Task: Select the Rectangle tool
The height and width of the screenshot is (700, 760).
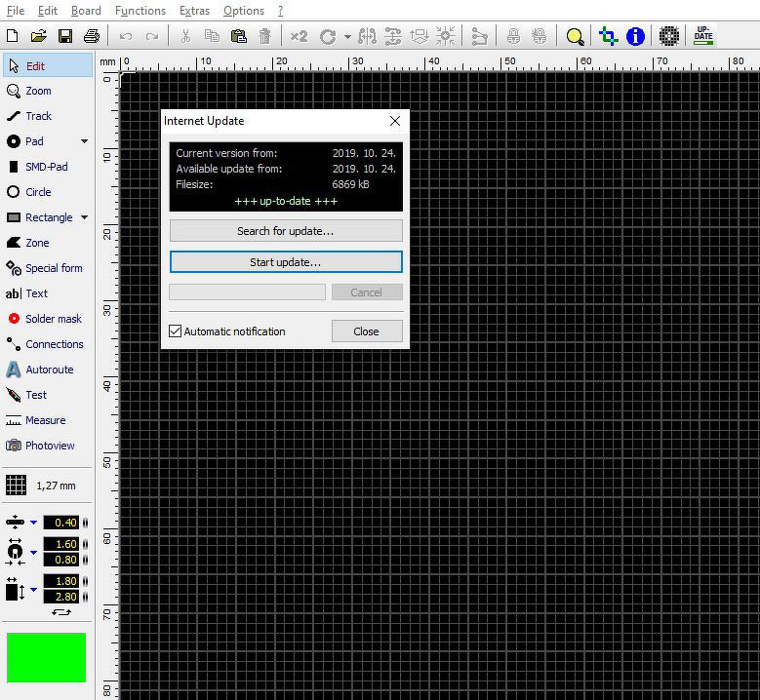Action: (41, 217)
